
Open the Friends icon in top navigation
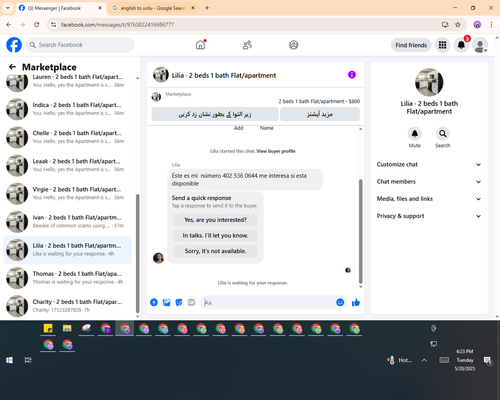pyautogui.click(x=247, y=45)
